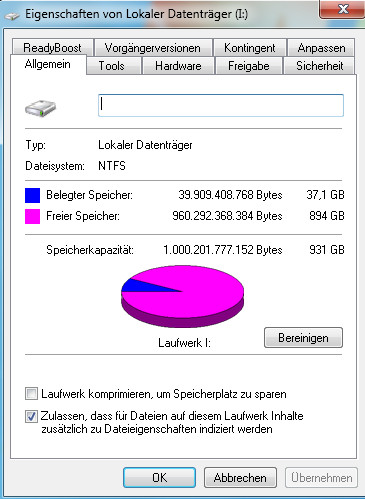The height and width of the screenshot is (499, 365).
Task: Click the disk usage pie chart
Action: (182, 296)
